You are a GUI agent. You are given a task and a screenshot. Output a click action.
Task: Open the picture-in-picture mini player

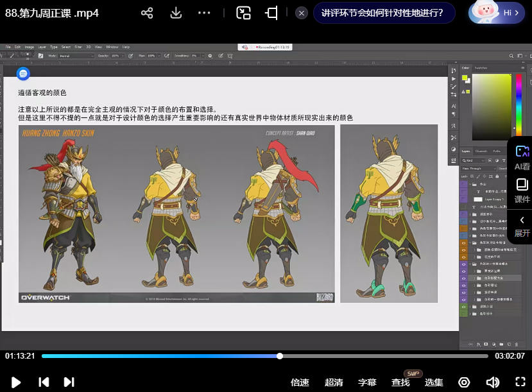point(243,13)
